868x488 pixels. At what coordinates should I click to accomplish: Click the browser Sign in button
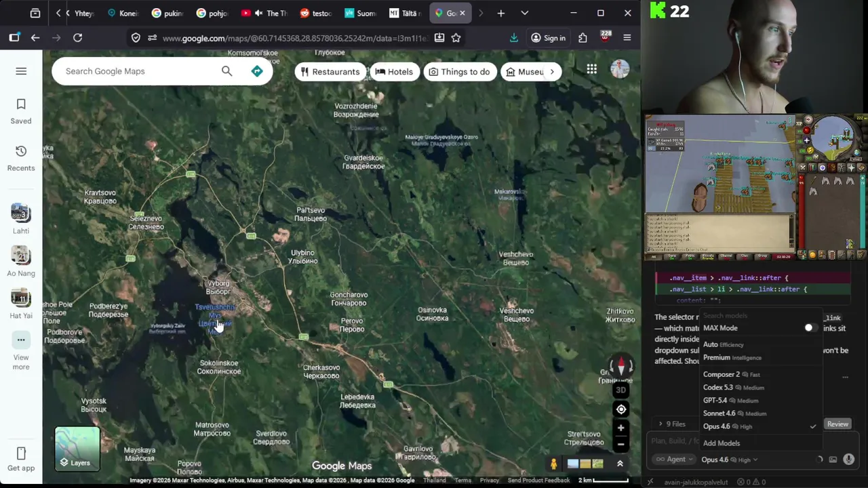(x=548, y=38)
